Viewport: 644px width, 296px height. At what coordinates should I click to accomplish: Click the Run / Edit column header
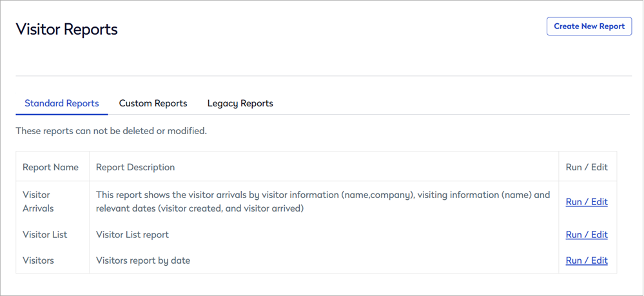point(586,167)
